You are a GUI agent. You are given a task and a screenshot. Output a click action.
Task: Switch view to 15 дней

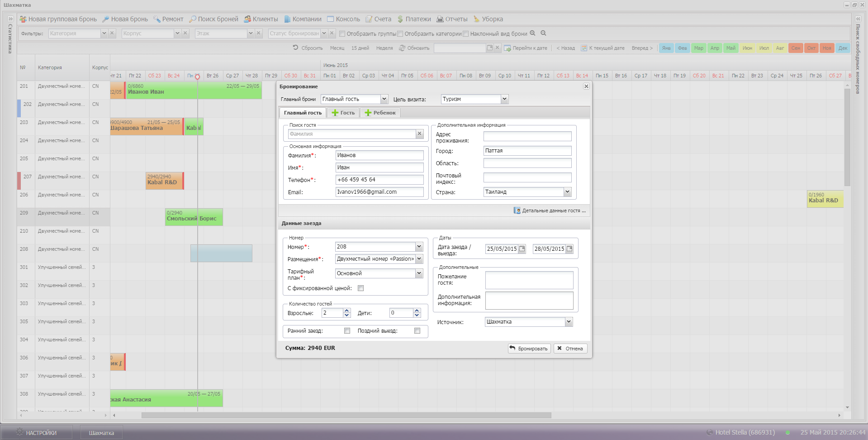click(360, 48)
